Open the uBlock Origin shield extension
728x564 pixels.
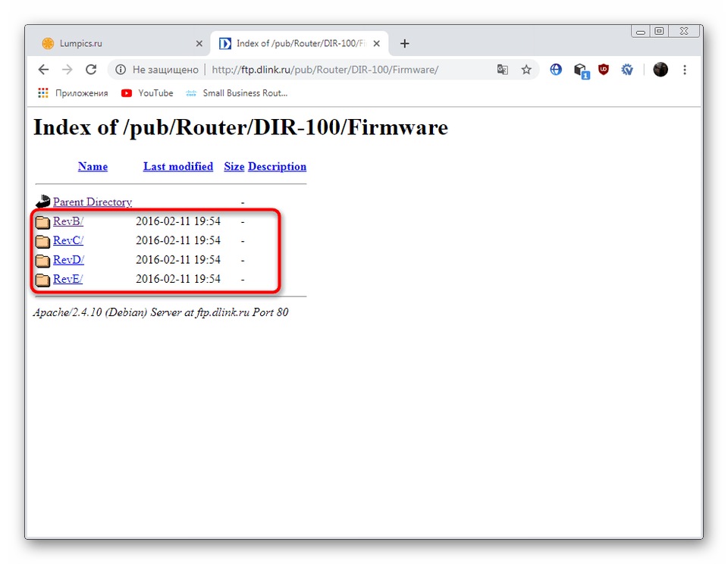tap(604, 70)
